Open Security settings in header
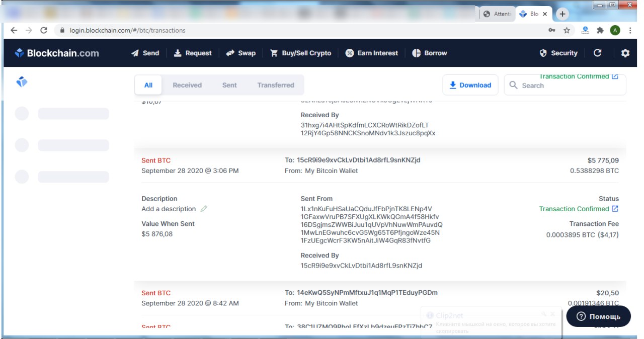This screenshot has height=339, width=644. coord(558,53)
